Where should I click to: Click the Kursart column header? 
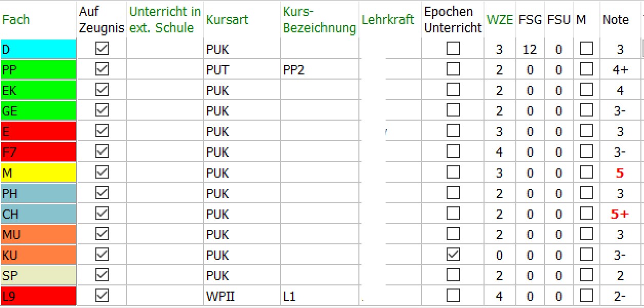pos(227,20)
